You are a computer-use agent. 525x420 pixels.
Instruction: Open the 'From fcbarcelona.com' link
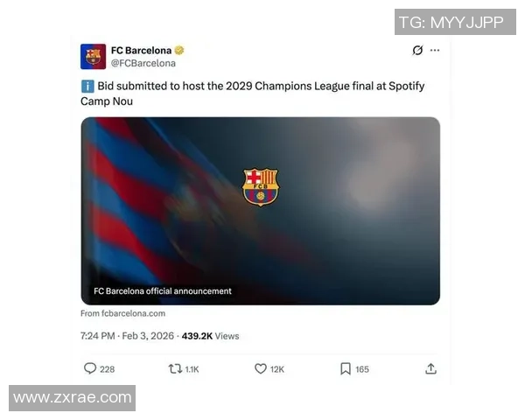point(122,313)
